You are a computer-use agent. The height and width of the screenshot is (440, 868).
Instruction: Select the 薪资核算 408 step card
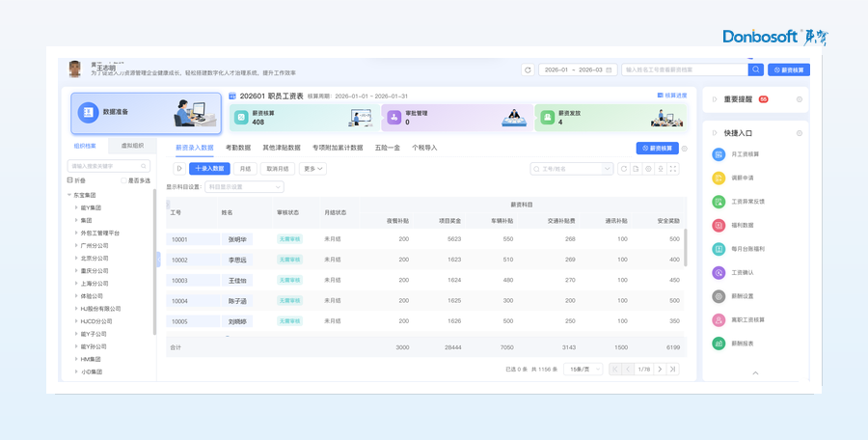tap(305, 118)
